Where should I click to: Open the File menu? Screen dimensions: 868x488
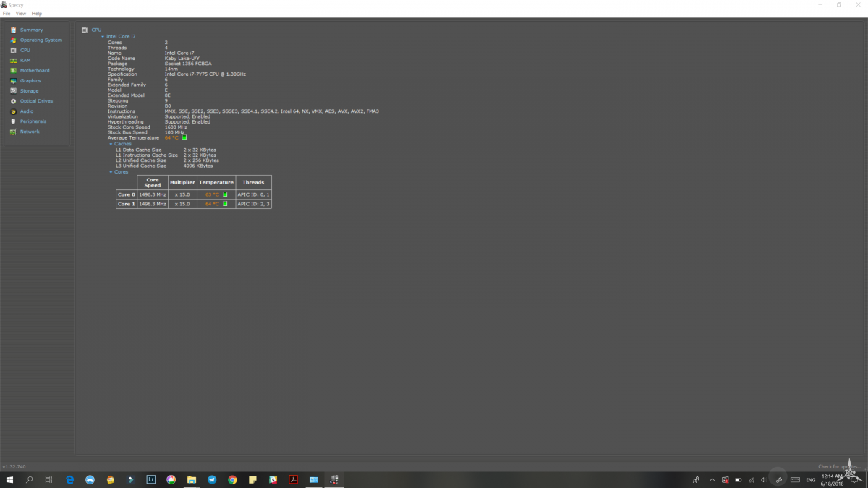tap(7, 14)
